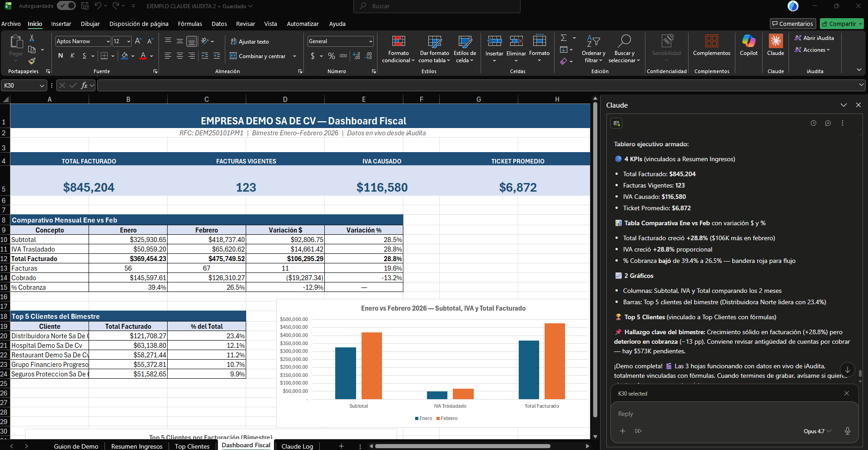868x450 pixels.
Task: Toggle Bold (N) formatting
Action: click(61, 56)
